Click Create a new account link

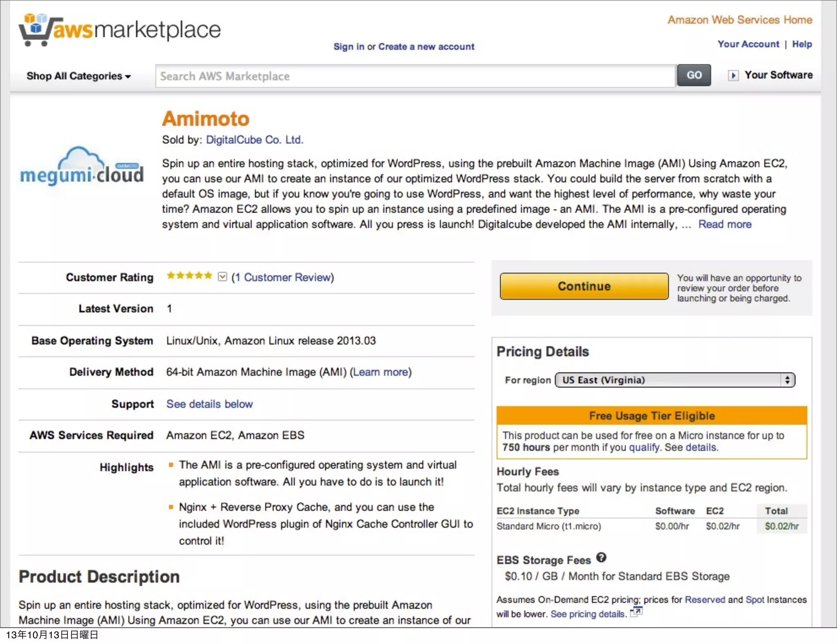tap(426, 47)
